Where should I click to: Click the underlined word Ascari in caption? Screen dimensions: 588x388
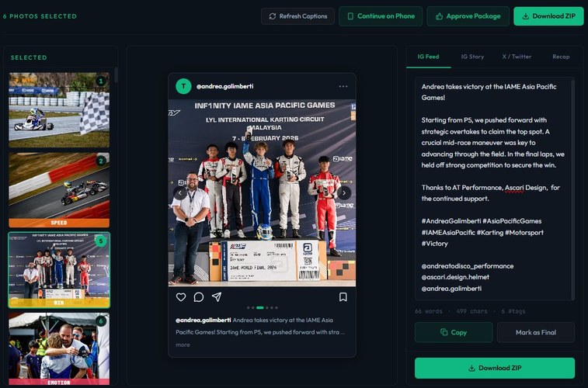coord(514,188)
